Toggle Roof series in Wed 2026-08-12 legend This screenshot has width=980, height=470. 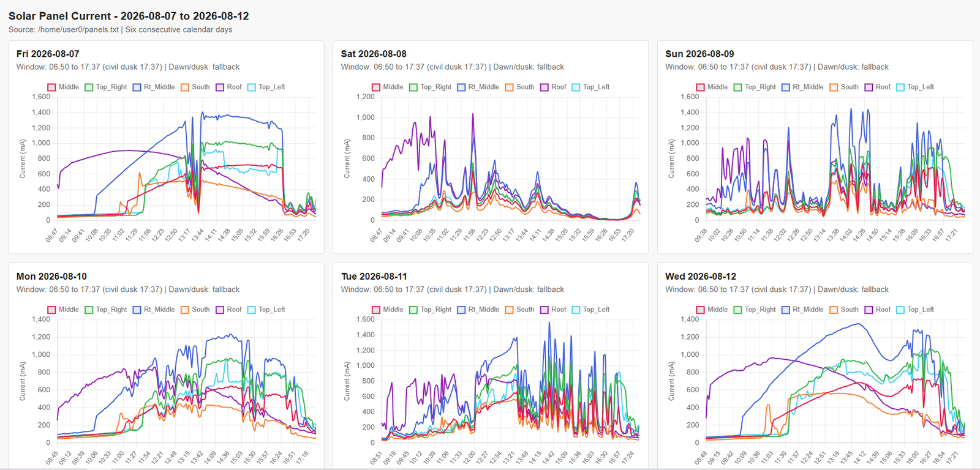(x=878, y=310)
